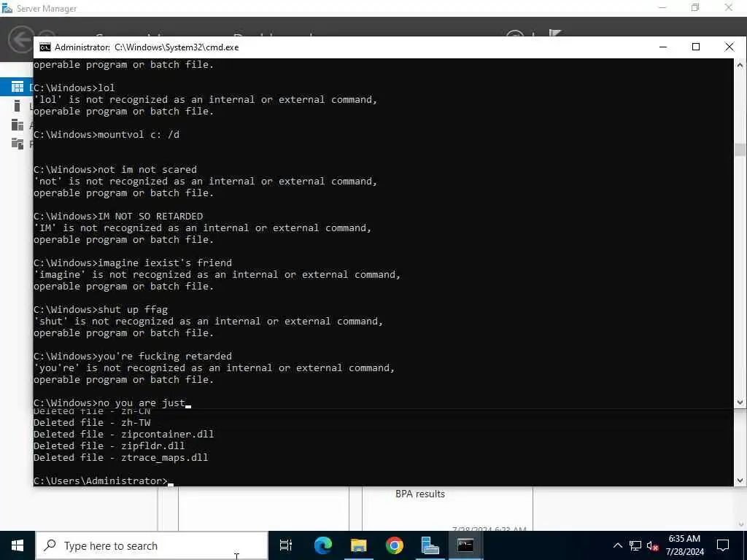Click the upper cmd scrollbar up arrow

click(740, 65)
